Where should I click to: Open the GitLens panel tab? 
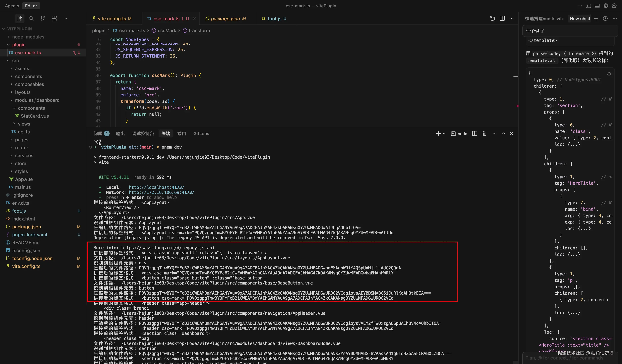[201, 133]
